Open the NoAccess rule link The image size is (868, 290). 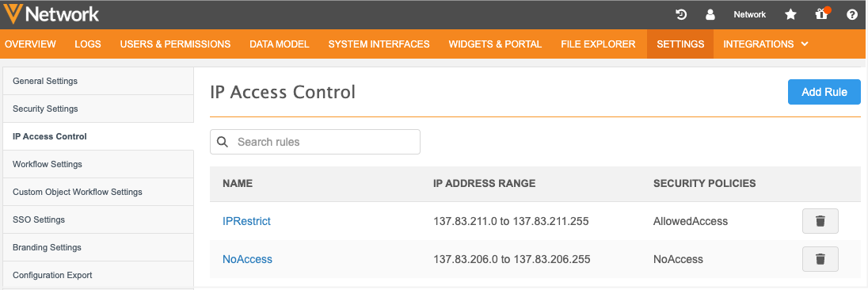pyautogui.click(x=247, y=259)
